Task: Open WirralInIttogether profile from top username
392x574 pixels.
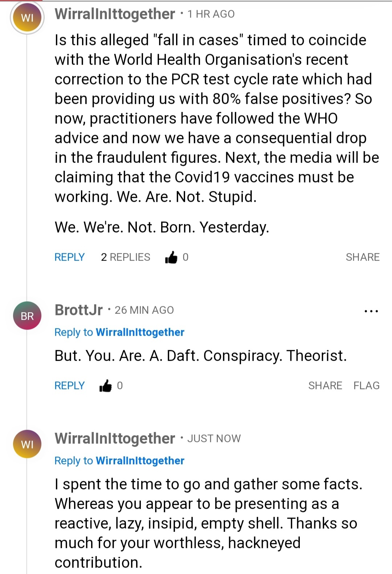Action: coord(115,14)
